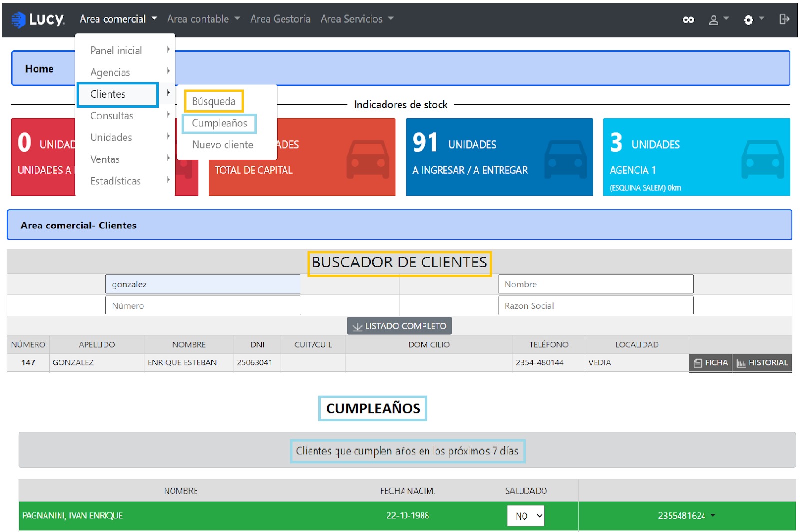Click DNI value 25063041
The image size is (800, 532).
click(x=254, y=363)
